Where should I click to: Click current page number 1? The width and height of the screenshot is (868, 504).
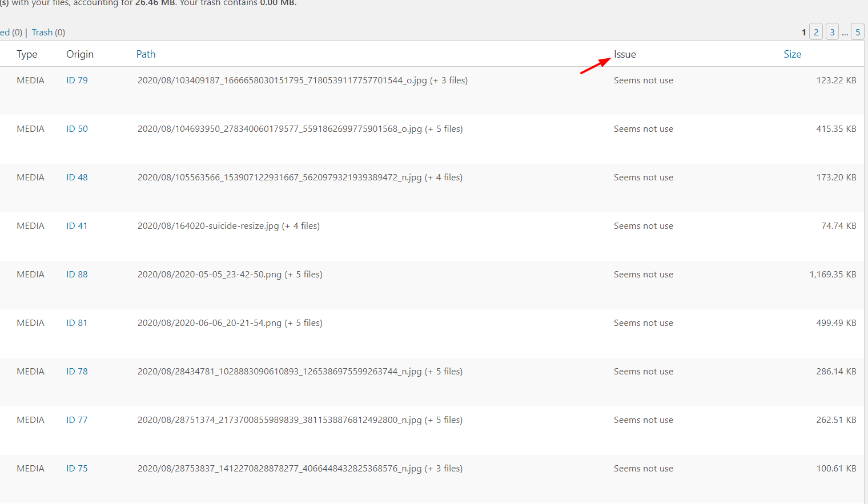(803, 33)
